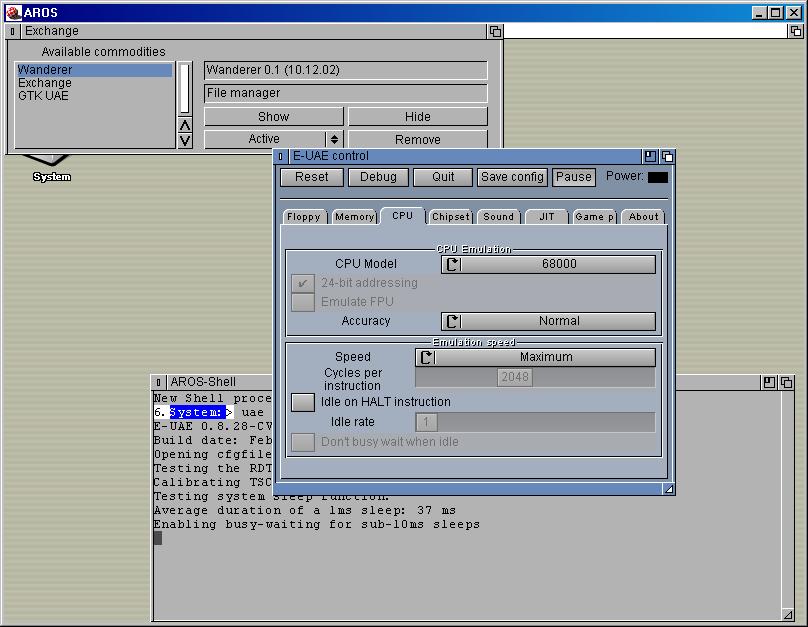808x627 pixels.
Task: Click the AROS-Shell depth gadget
Action: pyautogui.click(x=786, y=382)
